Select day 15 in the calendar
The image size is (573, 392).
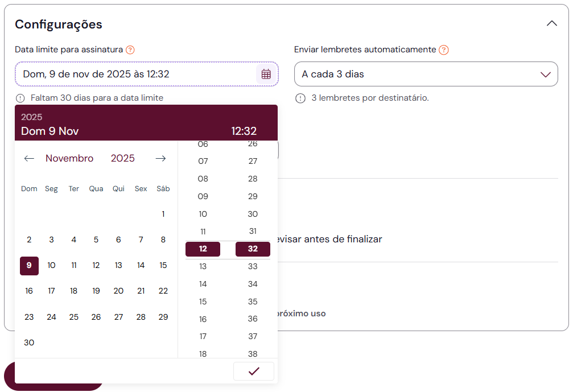coord(163,266)
